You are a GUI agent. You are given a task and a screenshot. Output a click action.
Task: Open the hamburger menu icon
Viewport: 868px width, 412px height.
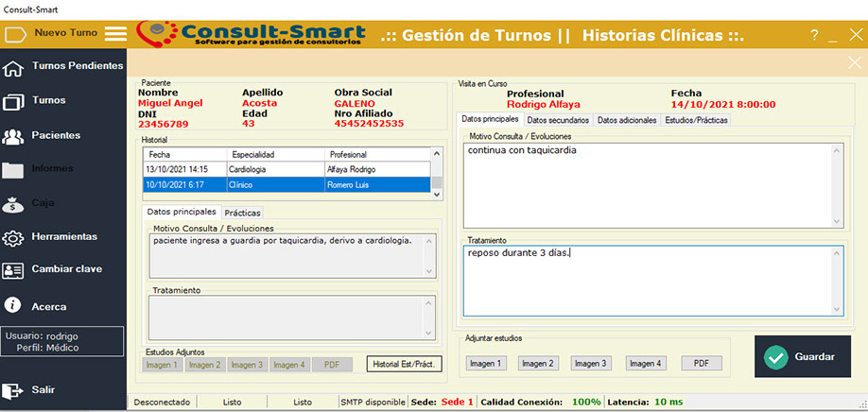[x=115, y=34]
